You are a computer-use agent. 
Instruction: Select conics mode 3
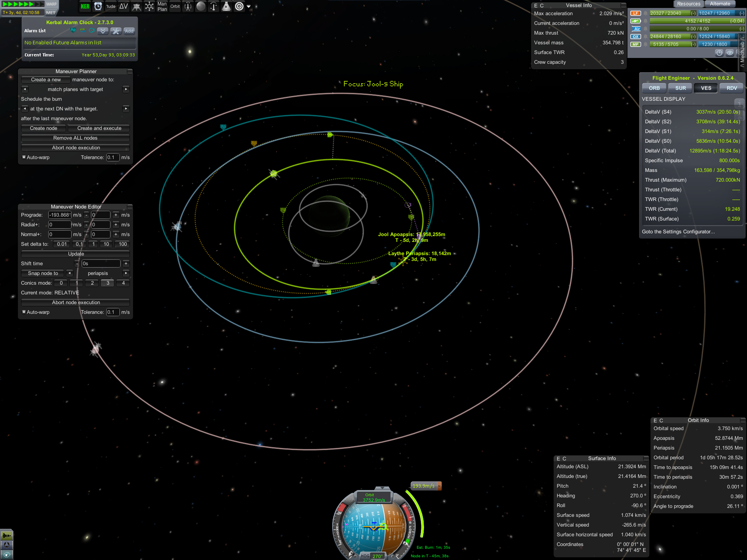tap(108, 283)
